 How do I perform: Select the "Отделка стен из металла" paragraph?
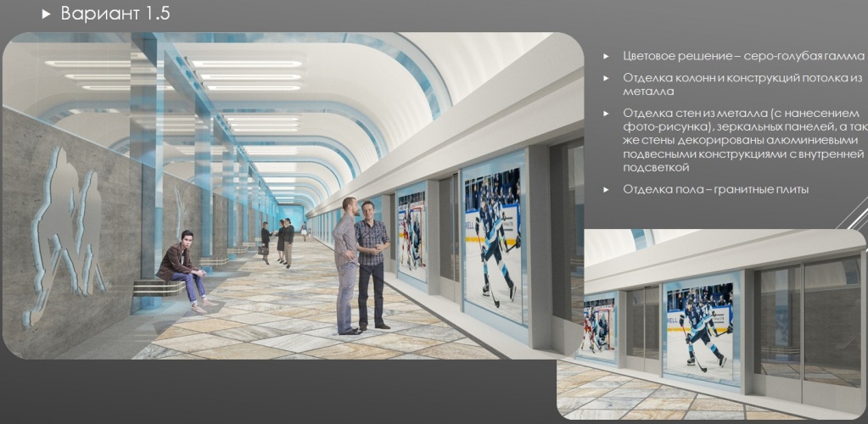[742, 141]
